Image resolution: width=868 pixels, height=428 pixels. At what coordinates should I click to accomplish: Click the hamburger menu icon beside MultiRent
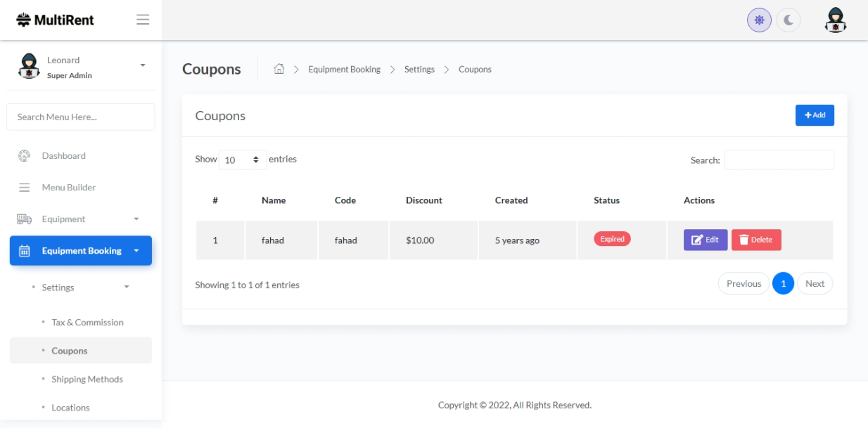point(143,20)
